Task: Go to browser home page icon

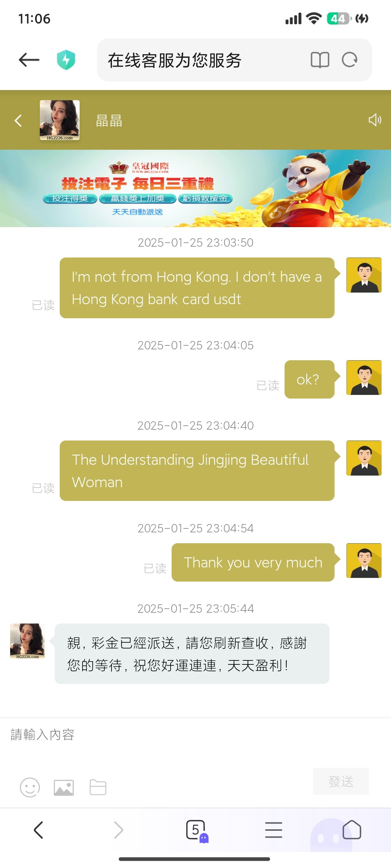Action: 352,830
